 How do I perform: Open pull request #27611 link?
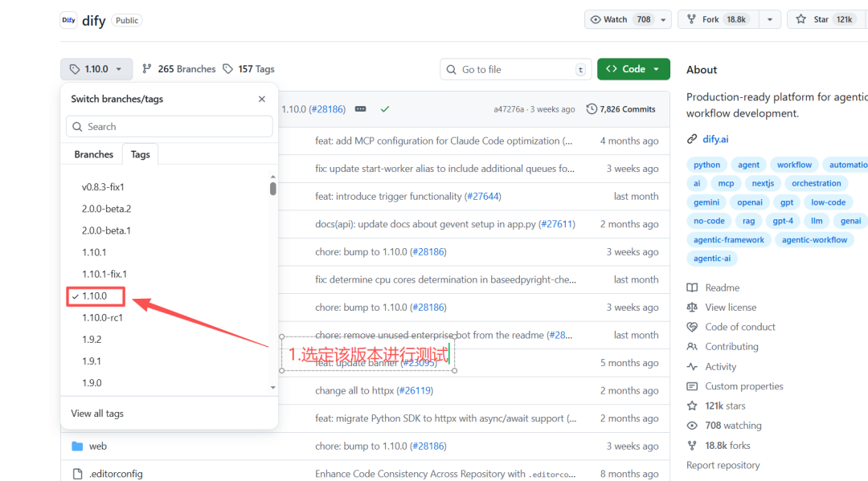pos(557,224)
